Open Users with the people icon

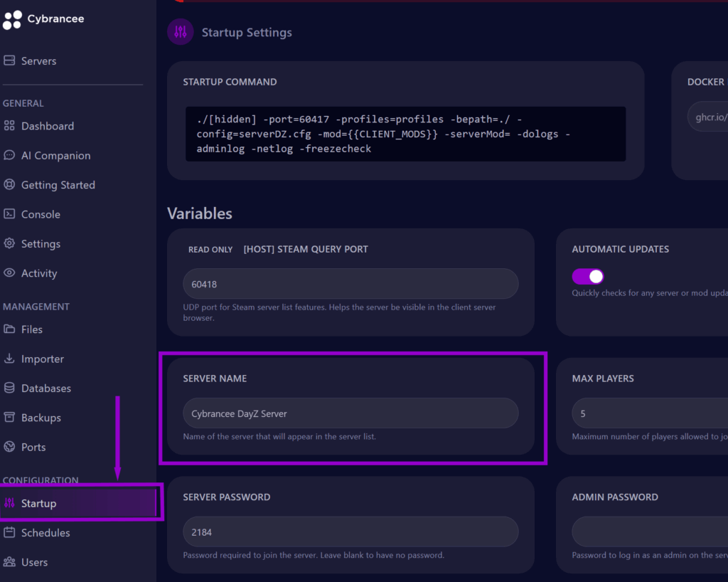10,562
